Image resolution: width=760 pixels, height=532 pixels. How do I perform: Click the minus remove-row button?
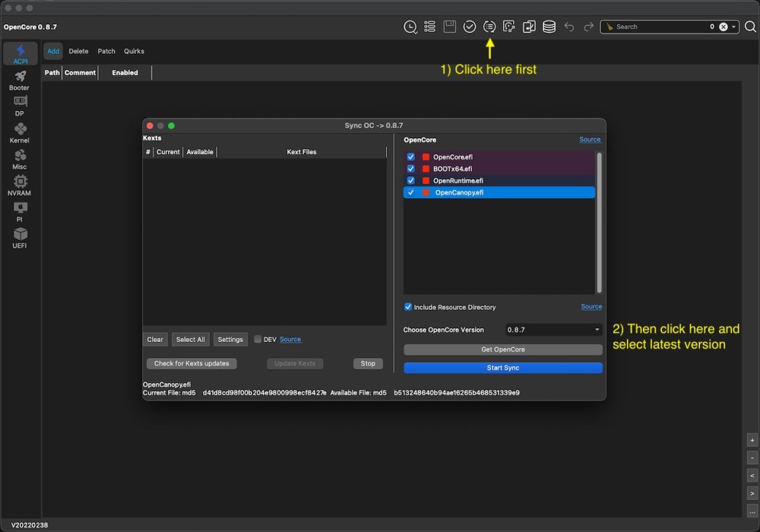(x=752, y=458)
